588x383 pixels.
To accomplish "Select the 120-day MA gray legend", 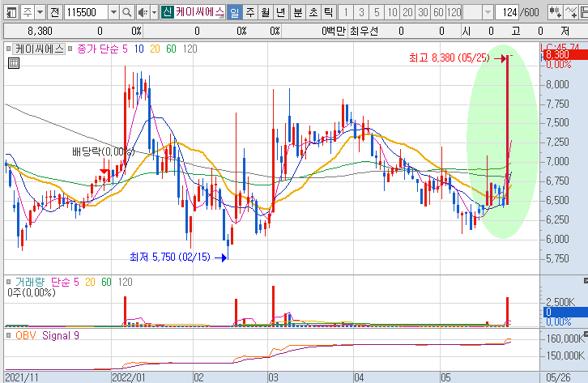I will [x=190, y=49].
